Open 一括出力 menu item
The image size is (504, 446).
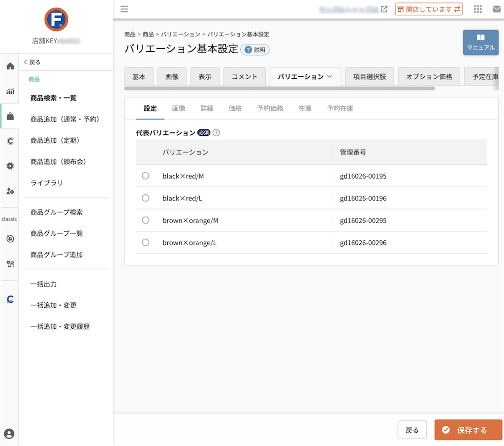43,284
